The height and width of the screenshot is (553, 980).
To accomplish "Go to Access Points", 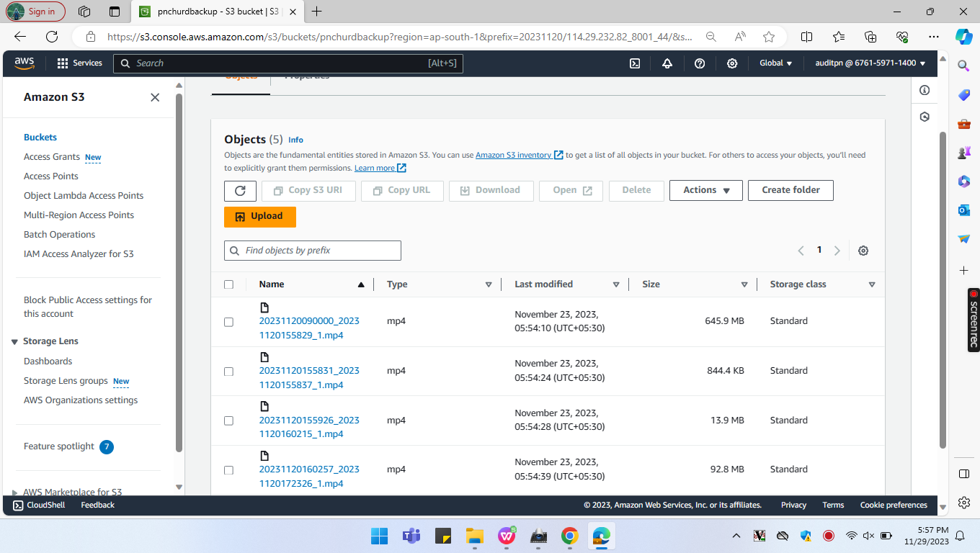I will 51,176.
